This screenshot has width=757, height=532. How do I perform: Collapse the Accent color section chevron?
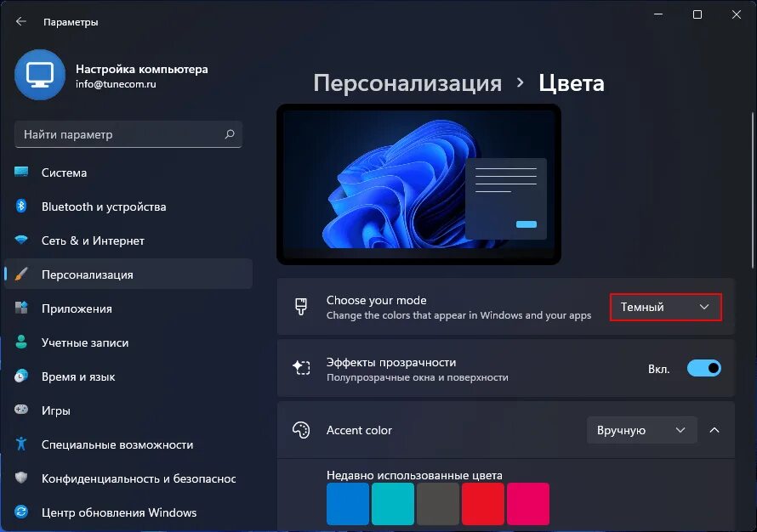[714, 430]
